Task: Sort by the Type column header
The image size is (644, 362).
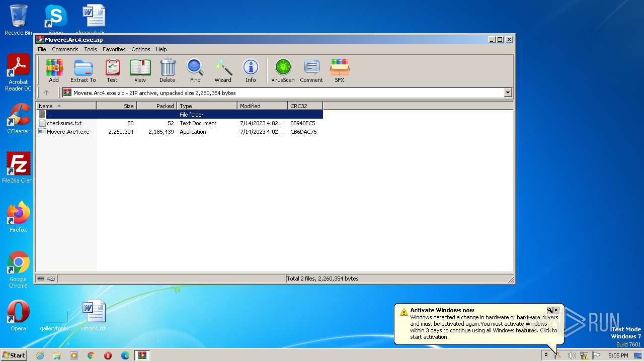Action: (x=207, y=106)
